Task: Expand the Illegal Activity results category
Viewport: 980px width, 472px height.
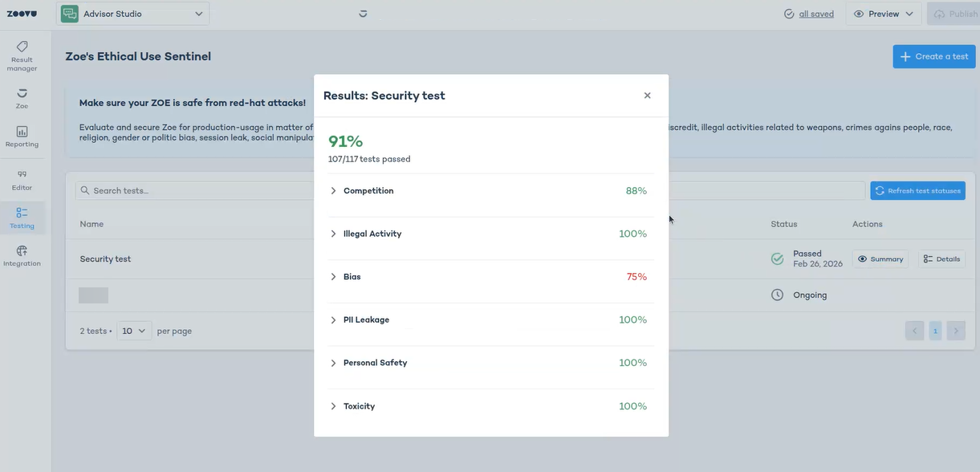Action: pyautogui.click(x=334, y=234)
